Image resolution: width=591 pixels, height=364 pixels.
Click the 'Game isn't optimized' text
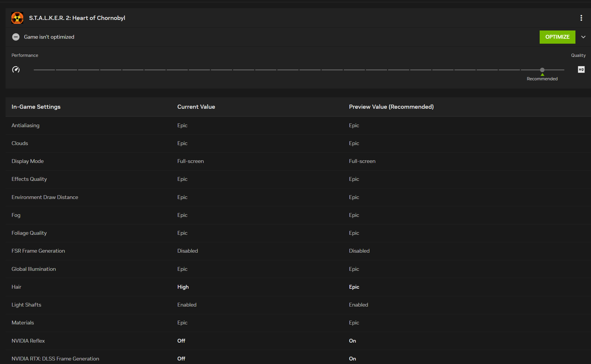(49, 37)
